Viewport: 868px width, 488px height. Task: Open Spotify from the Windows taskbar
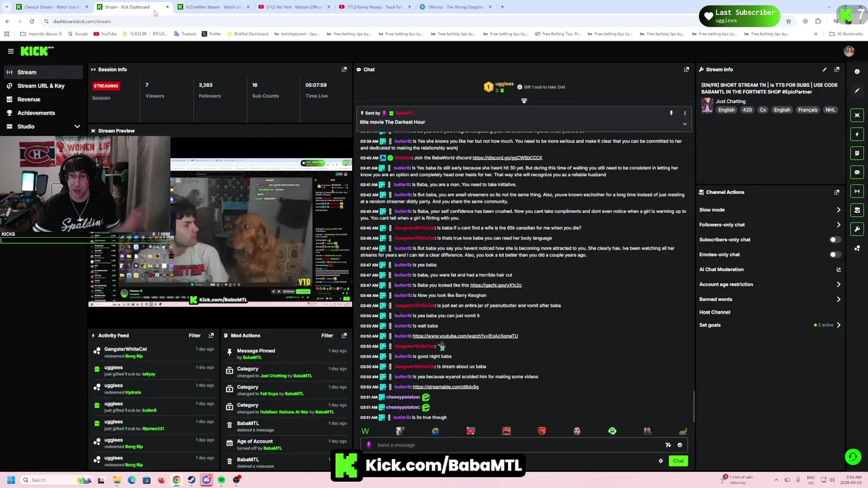(x=221, y=480)
